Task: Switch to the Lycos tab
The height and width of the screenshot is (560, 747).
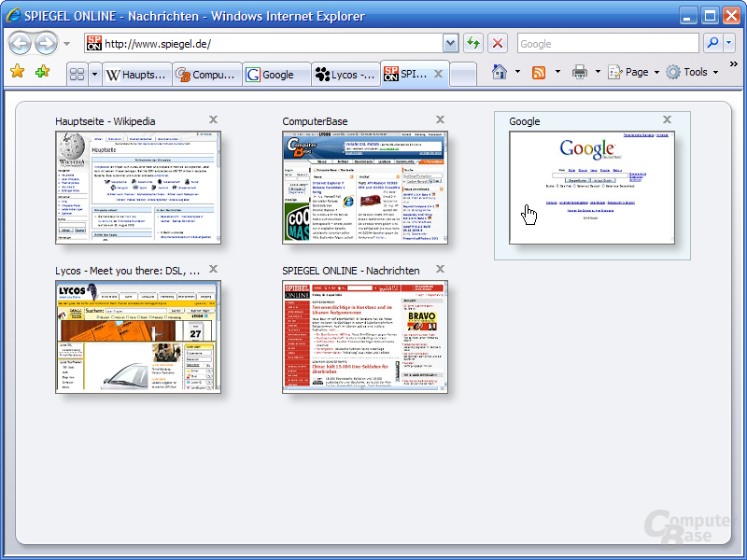Action: [x=345, y=75]
